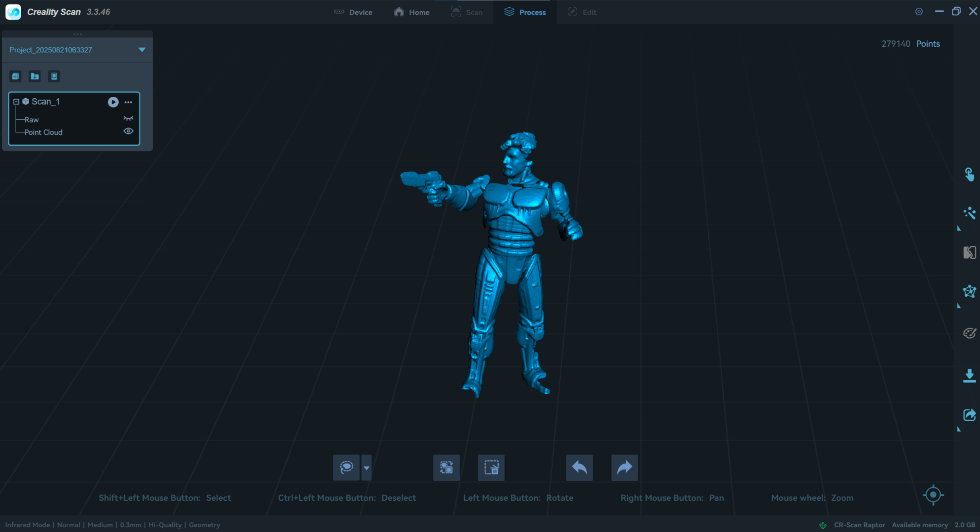Select the point cloud optimize wand icon
This screenshot has height=532, width=980.
pos(969,213)
